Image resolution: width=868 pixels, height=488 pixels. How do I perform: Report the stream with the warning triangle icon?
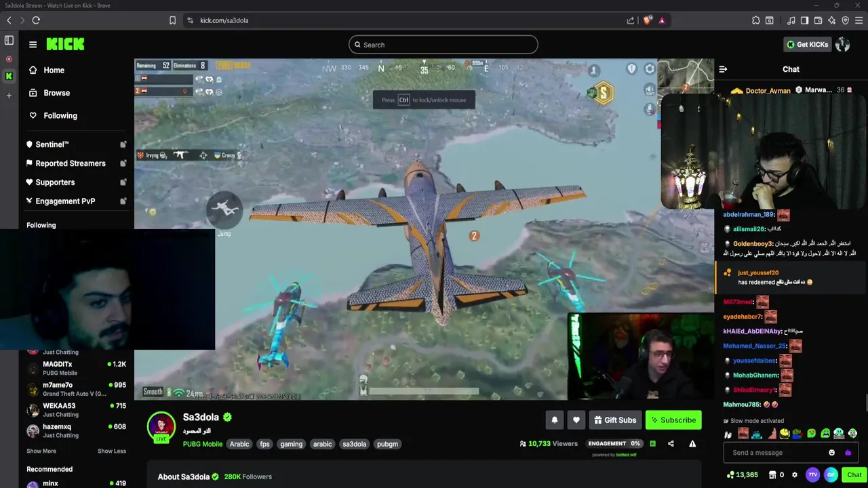tap(692, 444)
